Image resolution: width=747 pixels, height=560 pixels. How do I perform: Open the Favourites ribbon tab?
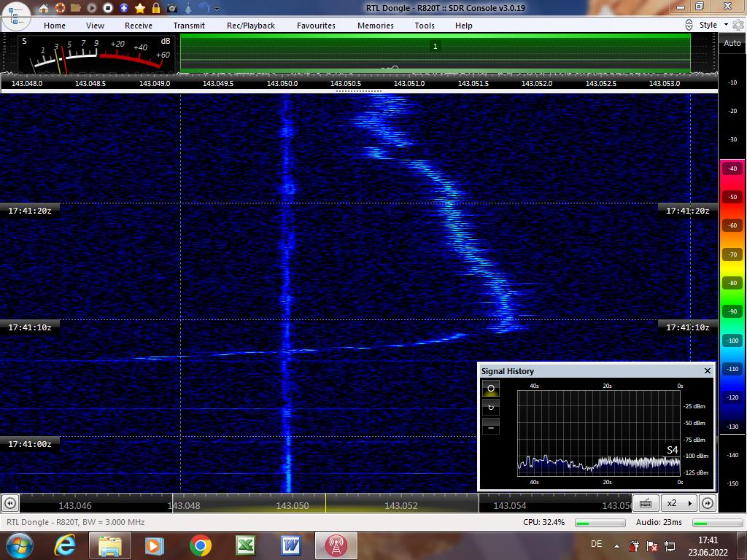point(317,26)
